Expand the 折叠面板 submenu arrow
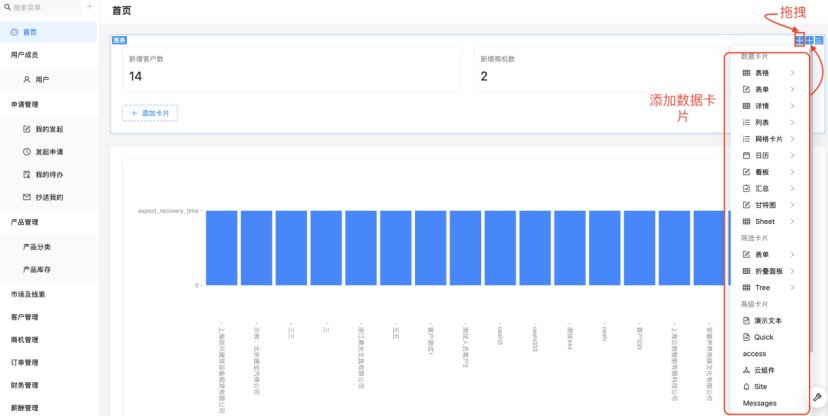Screen dimensions: 828x416 click(x=792, y=271)
